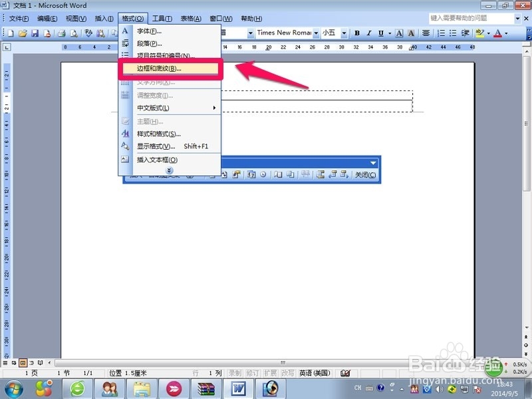
Task: Open the 插入(I) menu
Action: coord(104,19)
